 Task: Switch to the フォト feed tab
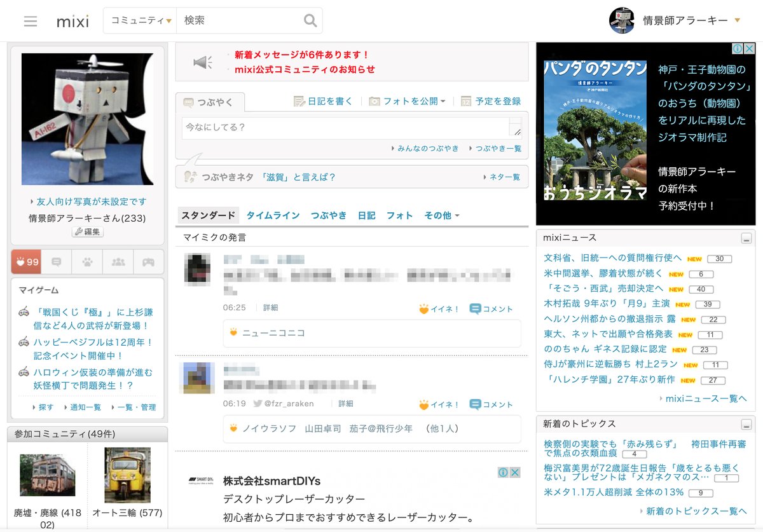coord(399,215)
